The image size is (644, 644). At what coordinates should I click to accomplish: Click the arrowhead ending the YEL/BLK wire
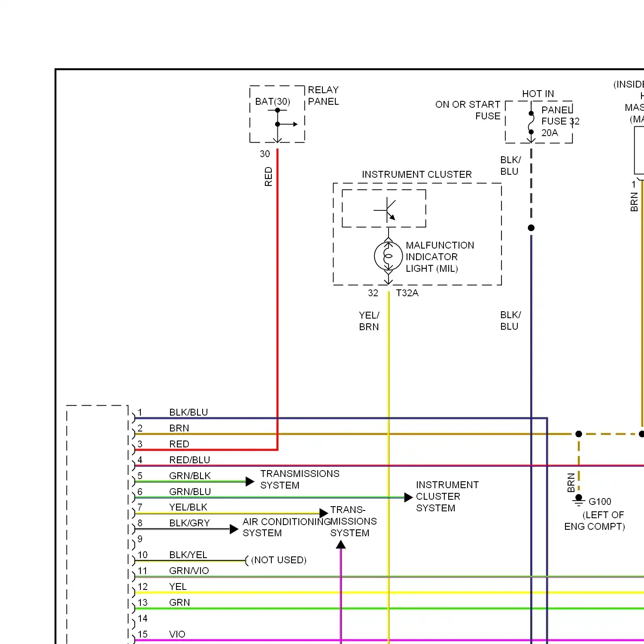click(x=324, y=513)
